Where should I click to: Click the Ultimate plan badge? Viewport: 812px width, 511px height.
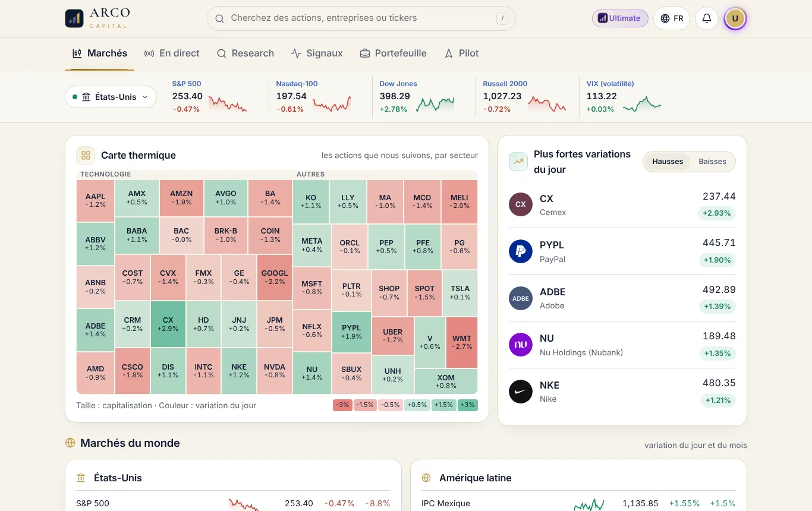point(620,18)
